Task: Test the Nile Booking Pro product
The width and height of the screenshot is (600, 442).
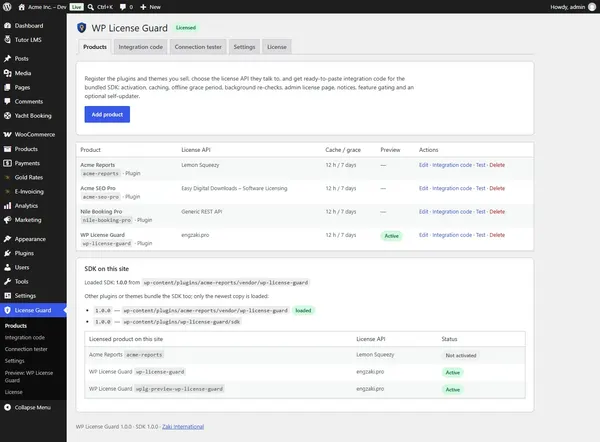Action: (481, 212)
